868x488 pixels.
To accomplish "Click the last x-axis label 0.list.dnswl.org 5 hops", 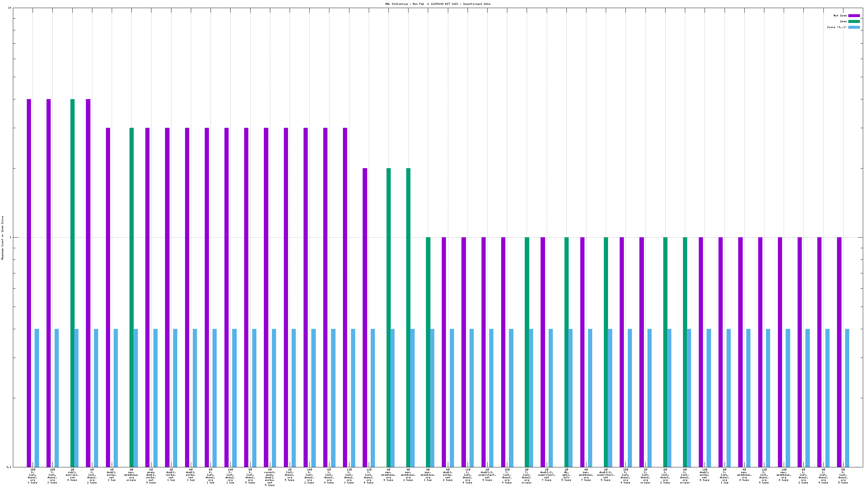I will [x=843, y=476].
